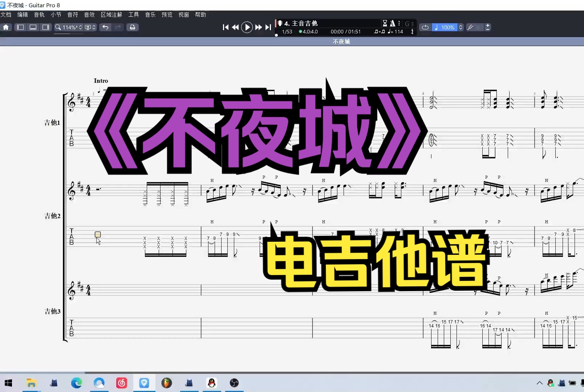Open the 音符 menu
584x392 pixels.
pyautogui.click(x=73, y=15)
